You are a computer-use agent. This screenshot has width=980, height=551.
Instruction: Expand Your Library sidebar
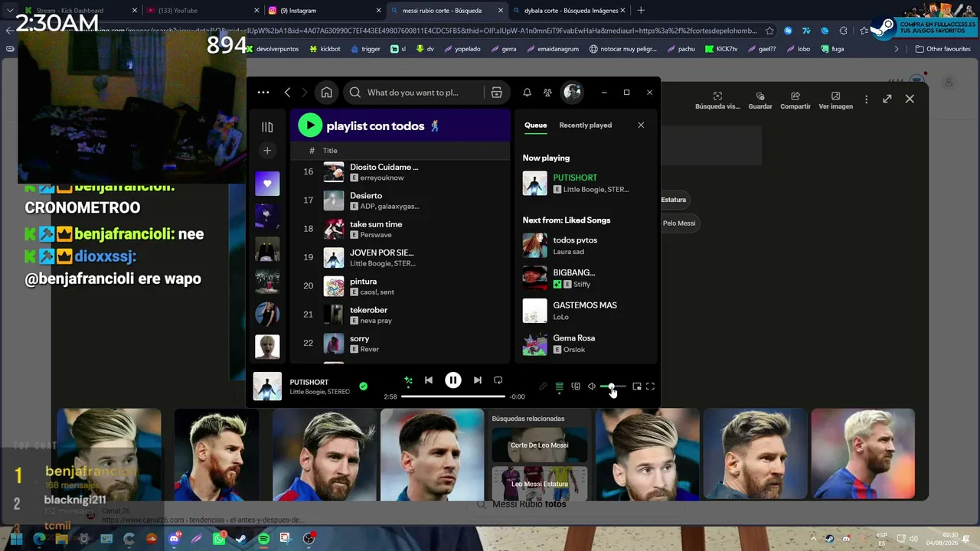click(267, 127)
